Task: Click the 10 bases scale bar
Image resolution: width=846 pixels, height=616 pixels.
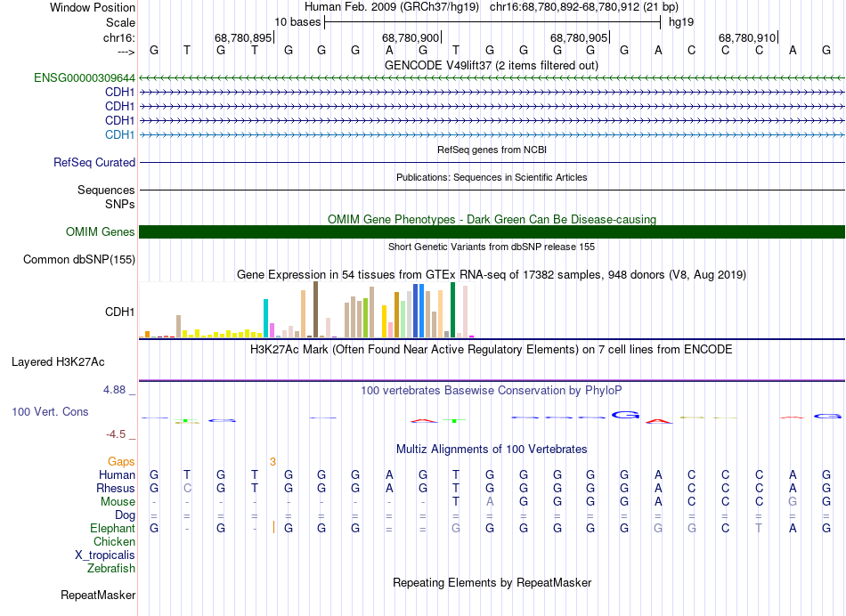Action: 492,21
